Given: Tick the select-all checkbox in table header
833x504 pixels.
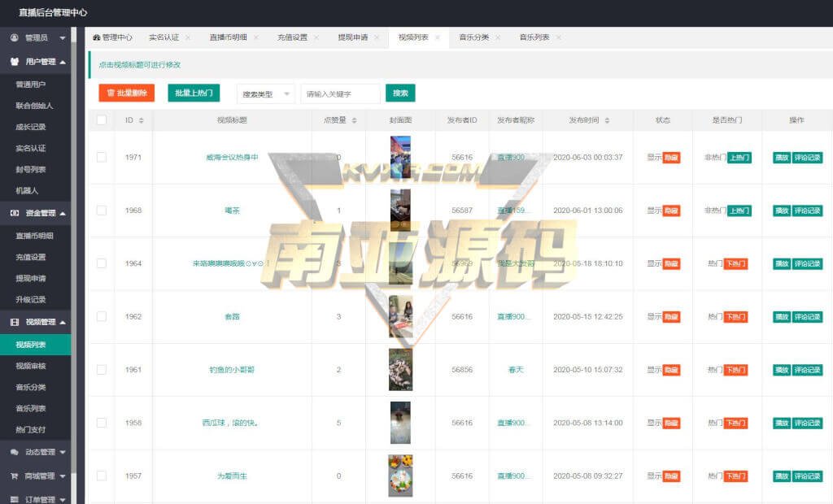Looking at the screenshot, I should (x=102, y=120).
